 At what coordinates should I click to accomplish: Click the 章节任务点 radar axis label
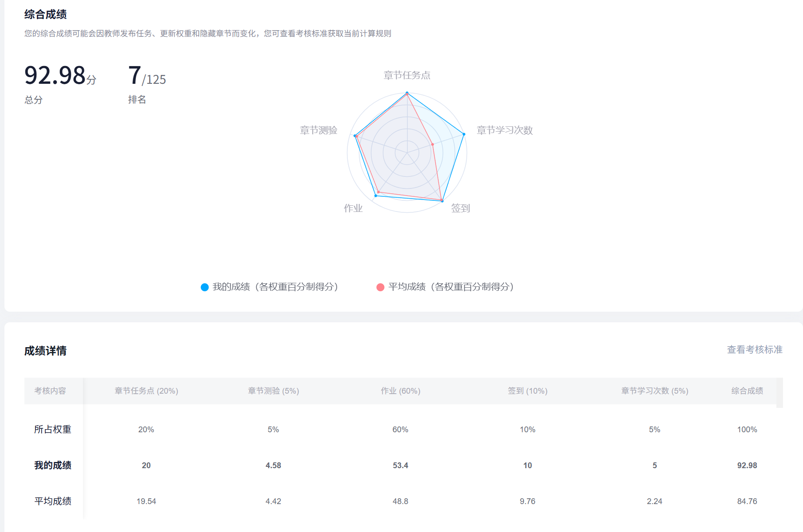coord(407,75)
